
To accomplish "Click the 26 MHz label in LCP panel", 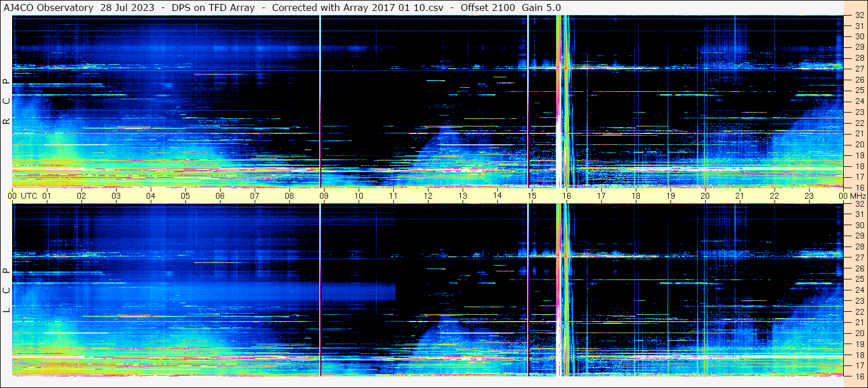I will (x=859, y=268).
